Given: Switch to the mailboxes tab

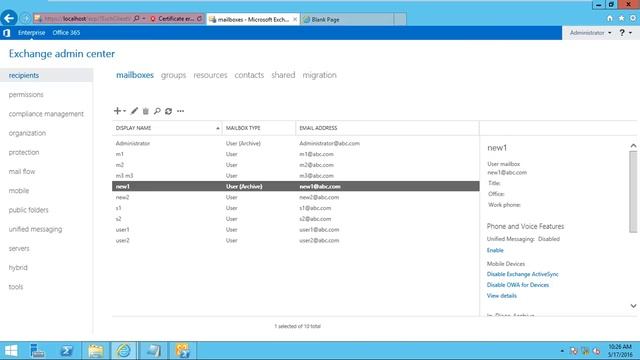Looking at the screenshot, I should 135,75.
